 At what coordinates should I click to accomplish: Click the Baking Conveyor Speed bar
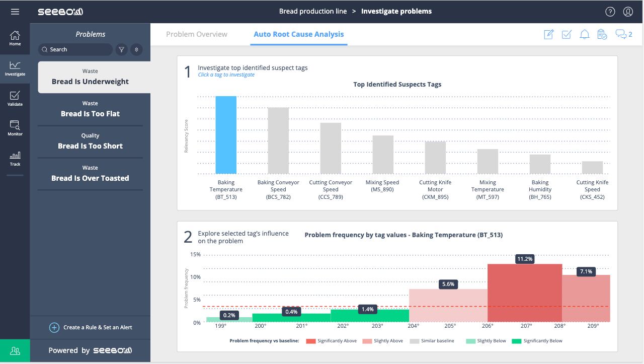point(278,140)
